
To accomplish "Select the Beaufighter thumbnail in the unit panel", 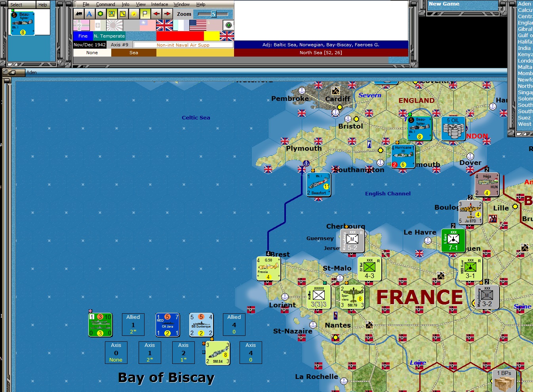I will coord(23,23).
